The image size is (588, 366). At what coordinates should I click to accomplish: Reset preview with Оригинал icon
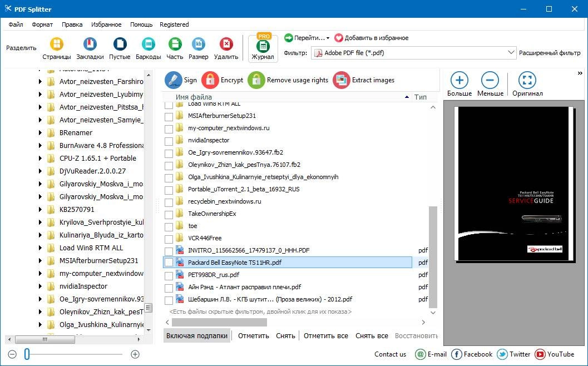(x=527, y=80)
